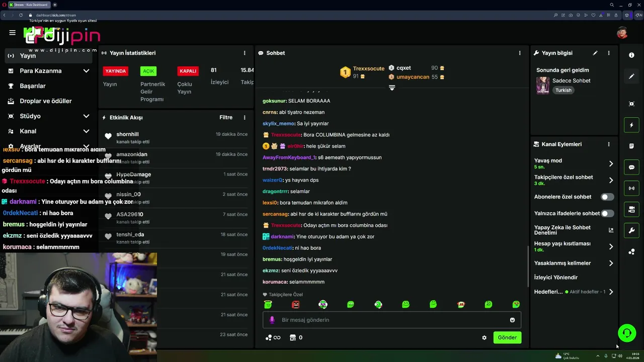Select the pencil edit icon in right sidebar

(x=631, y=76)
